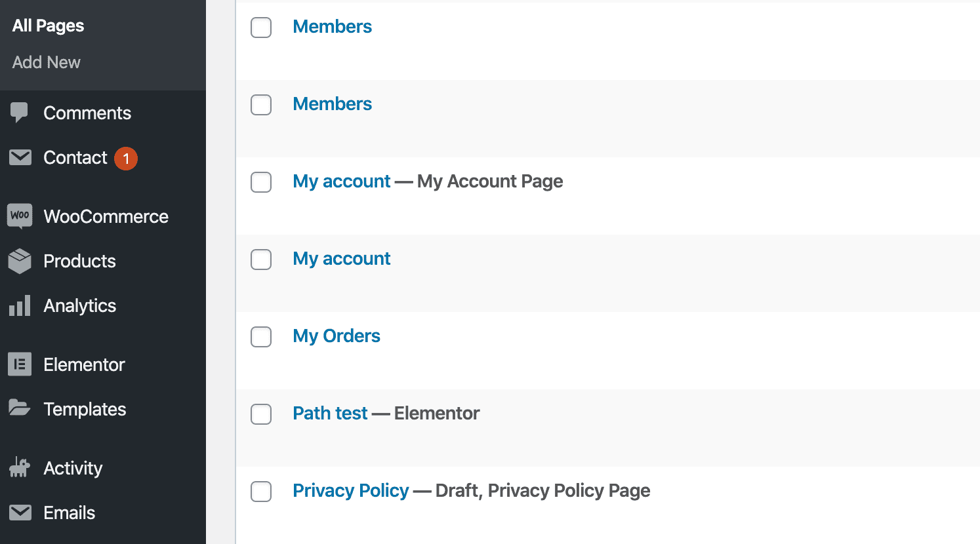Click the Activity icon in sidebar
The width and height of the screenshot is (980, 544).
(x=20, y=467)
